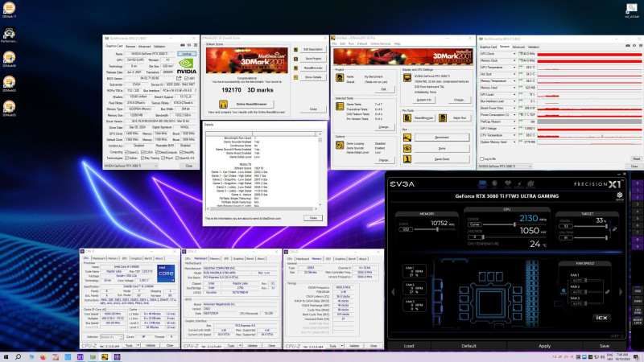Switch to Graphics Card tab in GPU-Z Sensors window
The height and width of the screenshot is (362, 644).
tap(489, 47)
